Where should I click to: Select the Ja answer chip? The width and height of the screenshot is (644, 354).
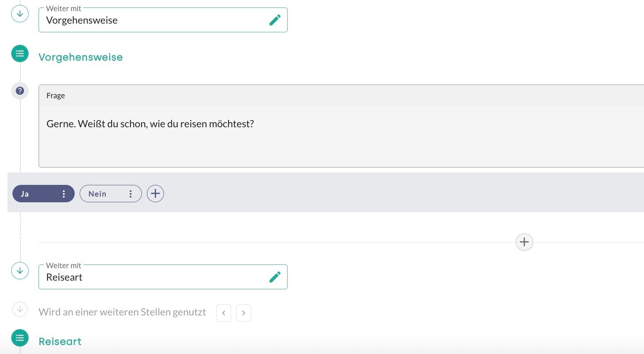click(33, 194)
